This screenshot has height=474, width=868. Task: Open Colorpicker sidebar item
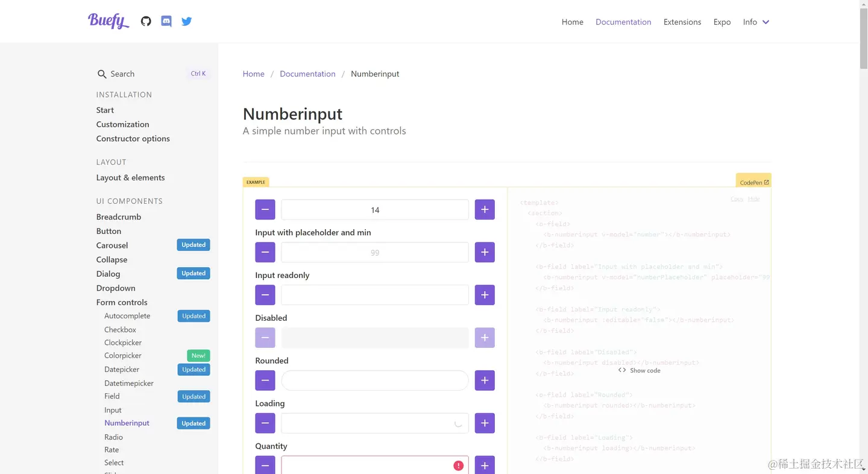(x=123, y=356)
